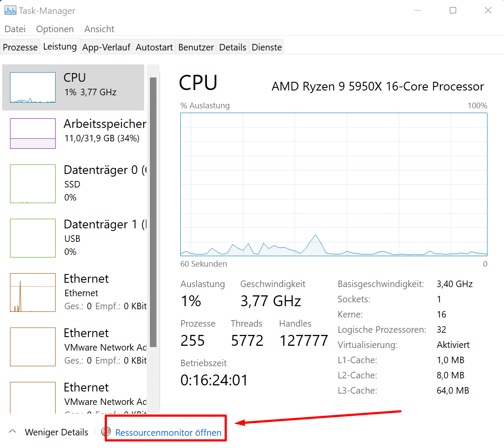Select the Datenträger 1 USB thumbnail
This screenshot has height=448, width=504.
point(33,238)
